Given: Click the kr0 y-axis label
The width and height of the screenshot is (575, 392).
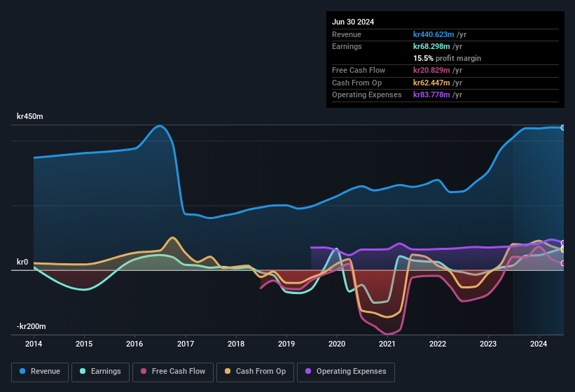Looking at the screenshot, I should pos(22,262).
